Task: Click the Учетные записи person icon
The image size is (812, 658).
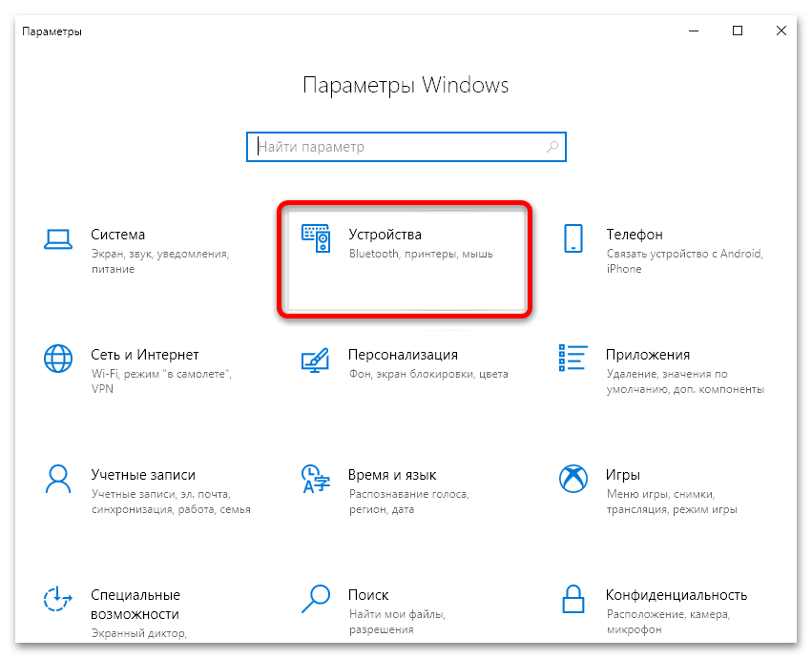Action: pyautogui.click(x=58, y=479)
